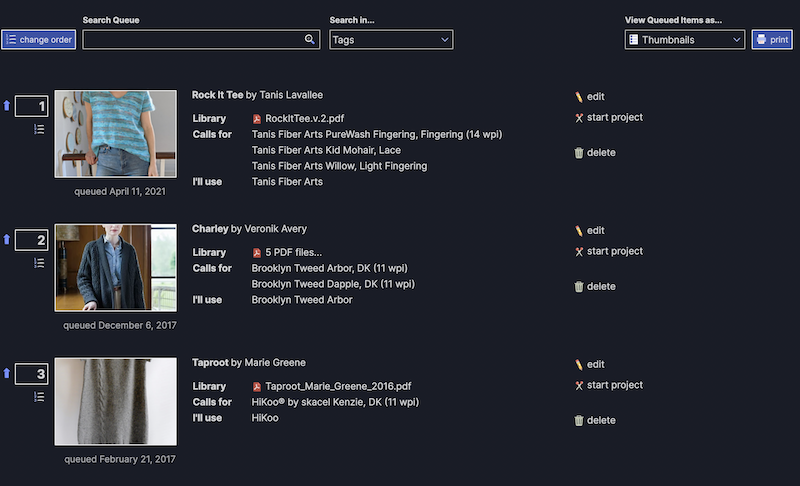Open the Charley pattern title link
800x486 pixels.
pos(210,229)
